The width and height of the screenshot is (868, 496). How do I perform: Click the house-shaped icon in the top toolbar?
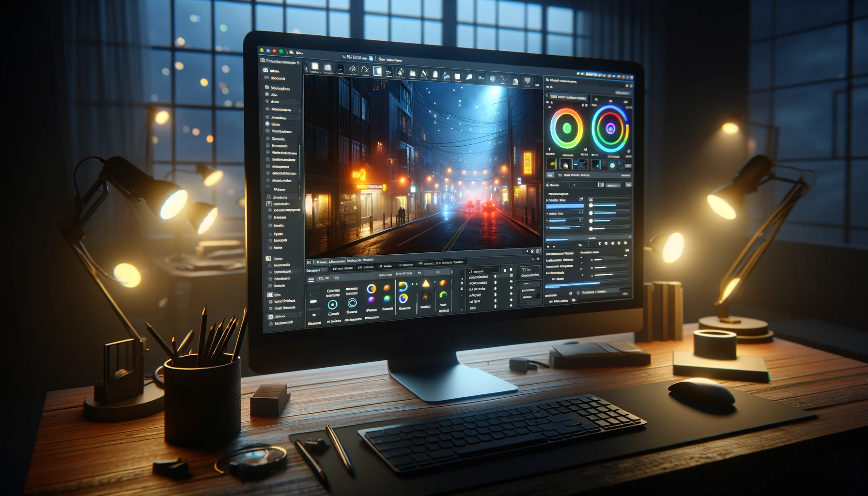[353, 70]
